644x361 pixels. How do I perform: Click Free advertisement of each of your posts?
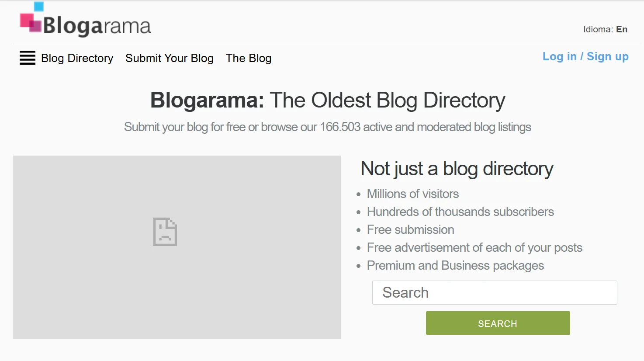tap(474, 247)
